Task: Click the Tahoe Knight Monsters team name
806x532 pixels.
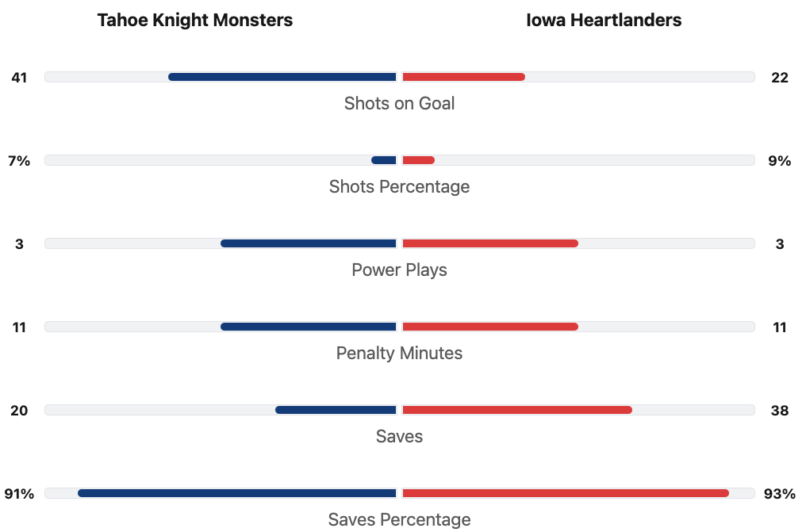Action: (195, 21)
